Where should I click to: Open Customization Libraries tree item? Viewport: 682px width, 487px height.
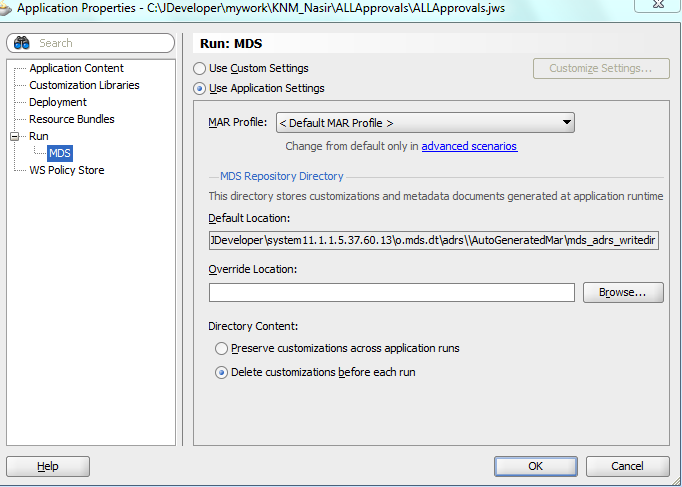(x=84, y=85)
